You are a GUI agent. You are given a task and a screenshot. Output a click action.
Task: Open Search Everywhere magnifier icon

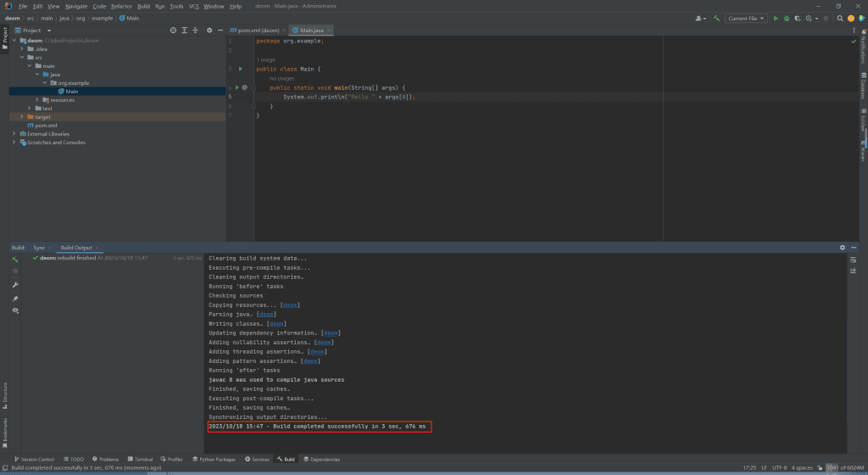click(x=840, y=18)
